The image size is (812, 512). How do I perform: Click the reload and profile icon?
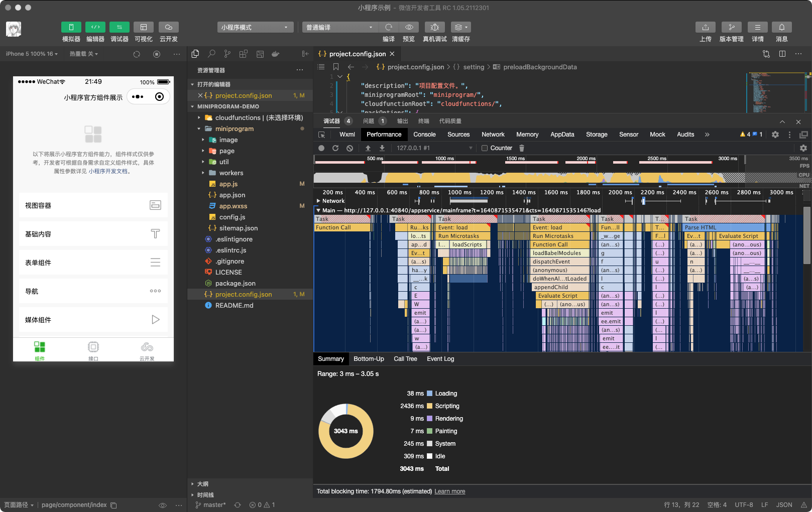[335, 148]
